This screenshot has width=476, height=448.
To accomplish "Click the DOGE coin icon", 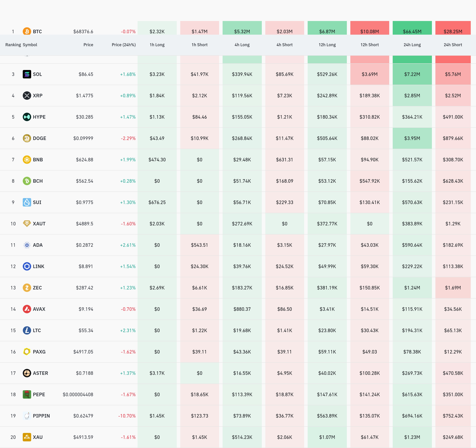I will (x=27, y=138).
